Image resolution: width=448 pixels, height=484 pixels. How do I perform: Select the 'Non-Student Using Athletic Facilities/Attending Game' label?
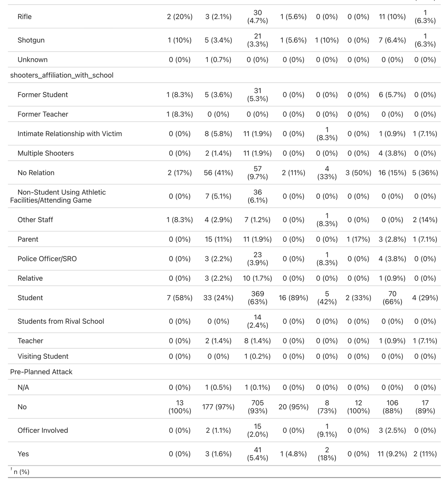58,196
